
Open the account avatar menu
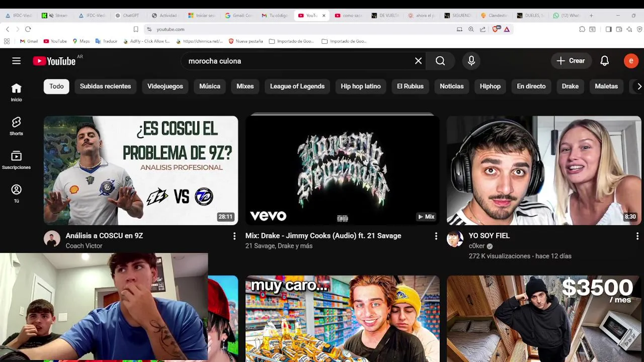631,61
